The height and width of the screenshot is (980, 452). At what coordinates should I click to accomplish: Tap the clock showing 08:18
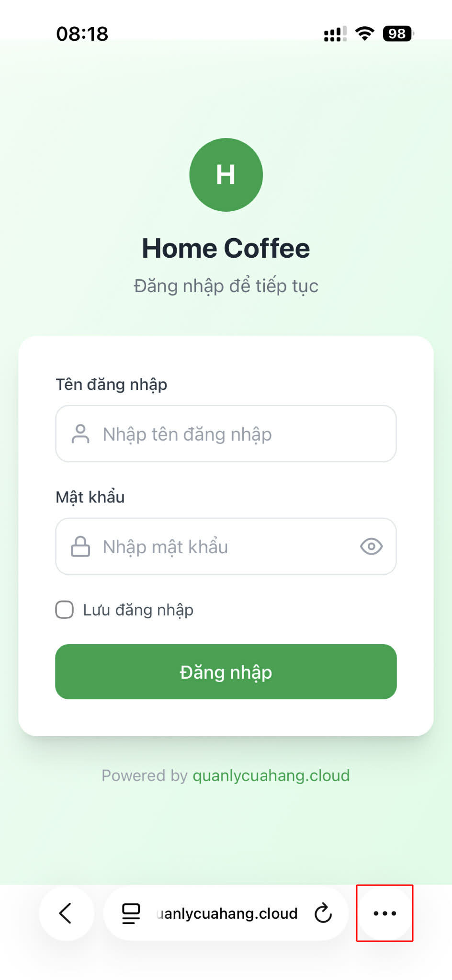point(82,33)
